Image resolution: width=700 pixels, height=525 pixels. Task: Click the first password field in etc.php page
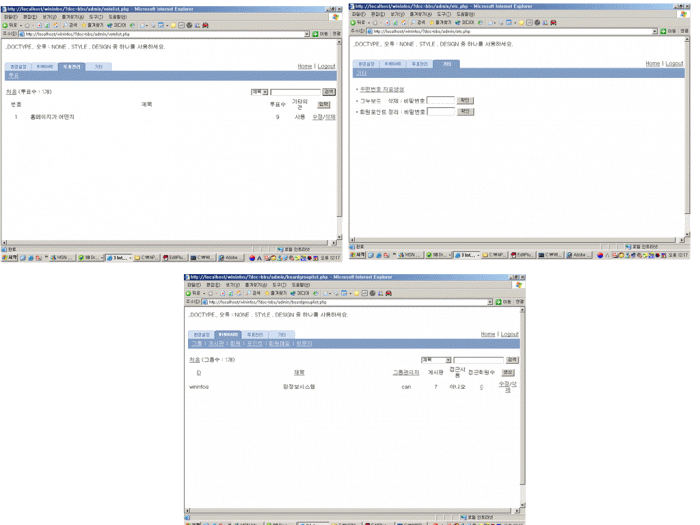coord(441,100)
